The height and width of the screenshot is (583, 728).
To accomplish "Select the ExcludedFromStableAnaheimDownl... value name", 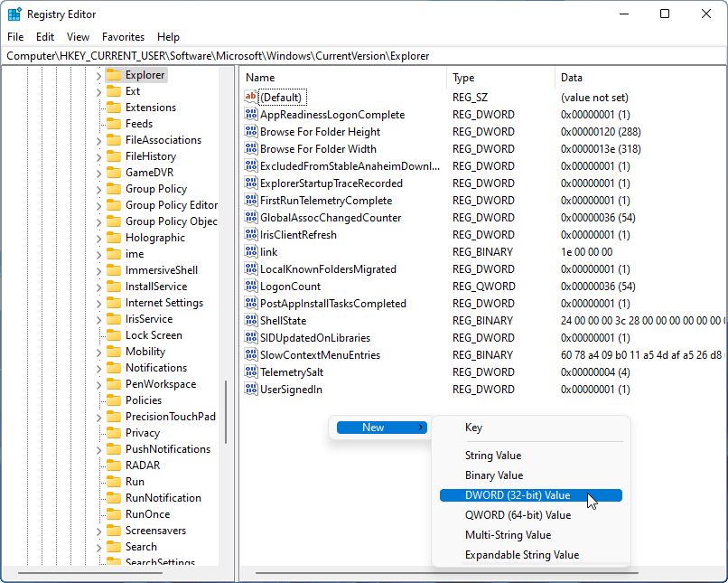I will point(350,165).
